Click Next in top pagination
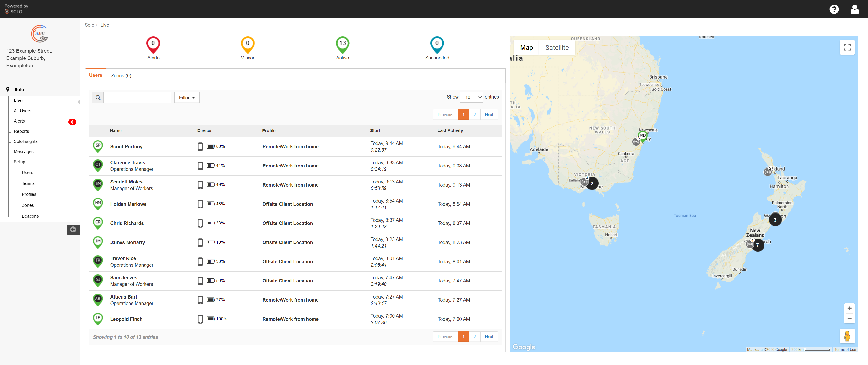This screenshot has width=868, height=365. [x=489, y=115]
